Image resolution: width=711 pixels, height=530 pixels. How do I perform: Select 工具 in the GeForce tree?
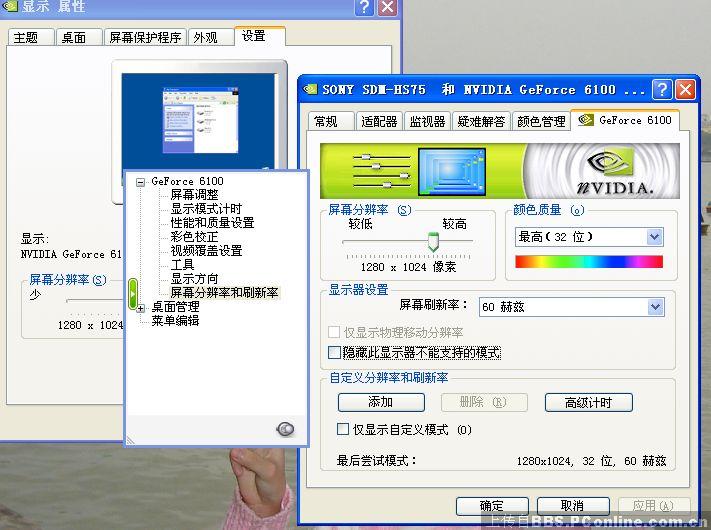pyautogui.click(x=182, y=265)
